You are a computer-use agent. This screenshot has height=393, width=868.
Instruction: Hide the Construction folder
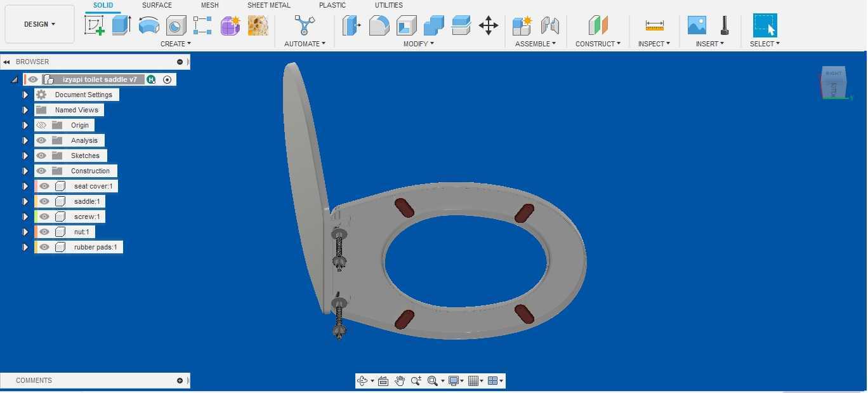tap(41, 171)
